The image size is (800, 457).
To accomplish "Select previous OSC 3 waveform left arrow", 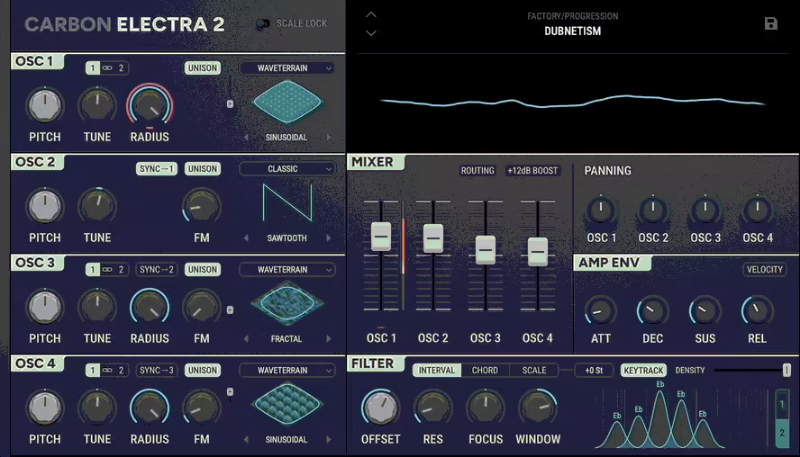I will pyautogui.click(x=246, y=339).
